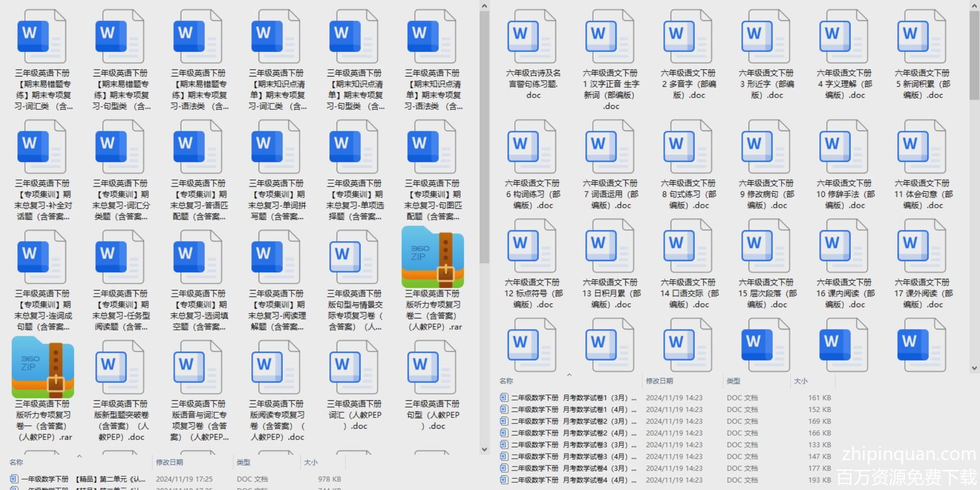
Task: Click the 六年级语文下册 17 课外阅读 document icon
Action: tap(921, 246)
